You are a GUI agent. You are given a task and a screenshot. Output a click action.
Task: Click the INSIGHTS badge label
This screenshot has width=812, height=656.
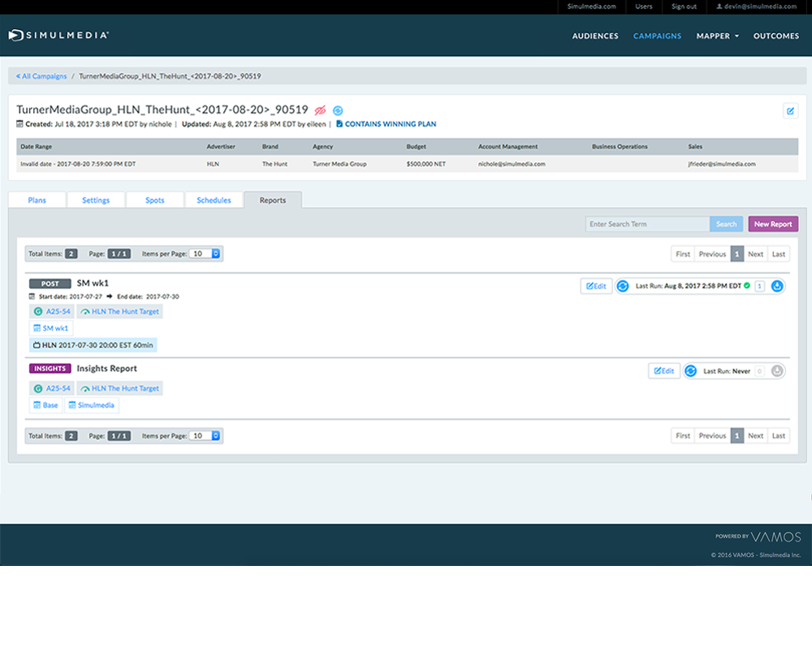[x=50, y=369]
